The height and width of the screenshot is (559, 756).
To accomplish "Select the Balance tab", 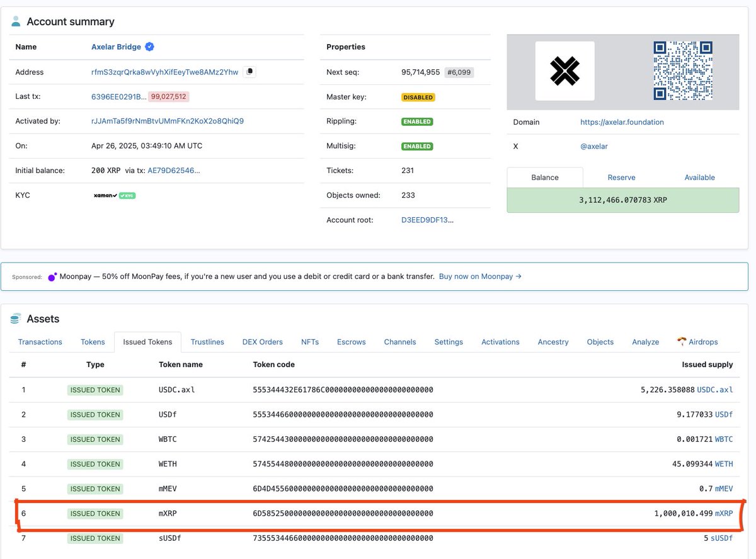I will point(545,178).
